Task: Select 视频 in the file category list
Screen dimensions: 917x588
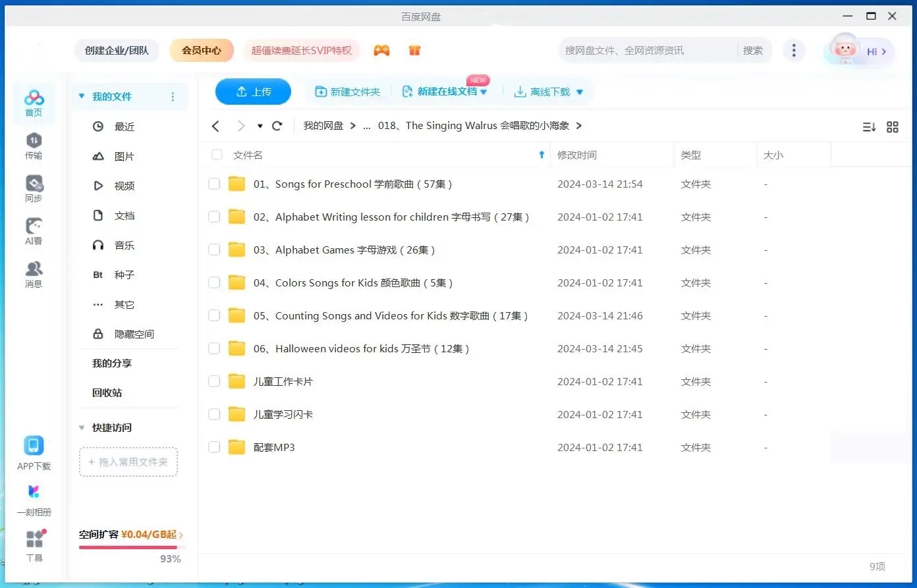Action: 124,186
